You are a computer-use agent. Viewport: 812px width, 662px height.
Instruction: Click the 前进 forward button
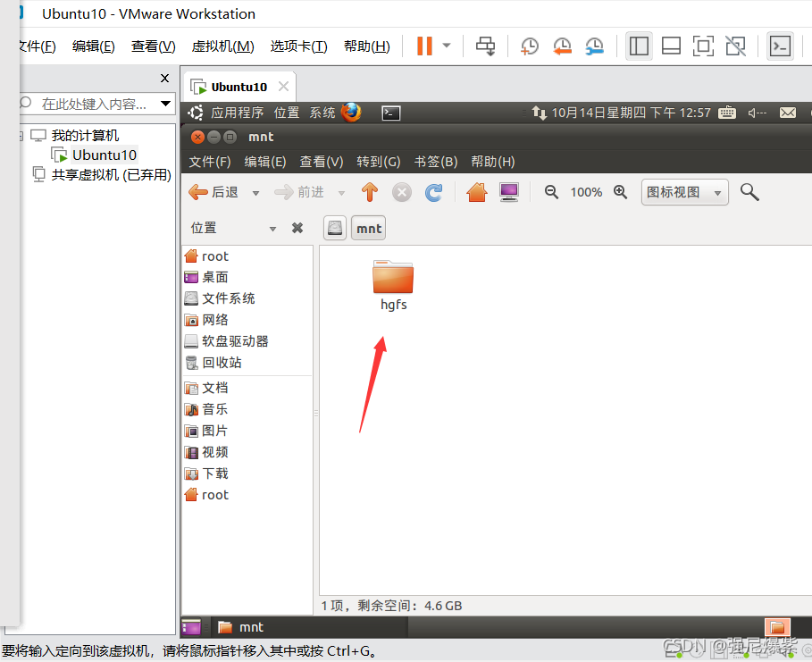pos(298,192)
